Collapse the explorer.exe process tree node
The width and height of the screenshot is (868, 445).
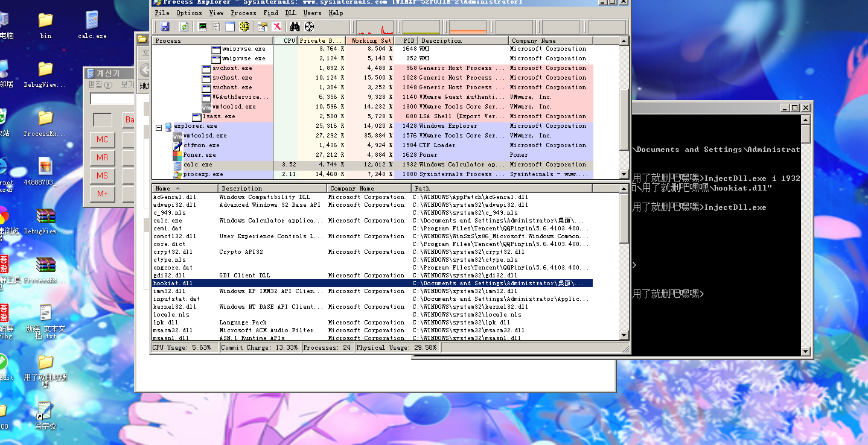pyautogui.click(x=159, y=127)
